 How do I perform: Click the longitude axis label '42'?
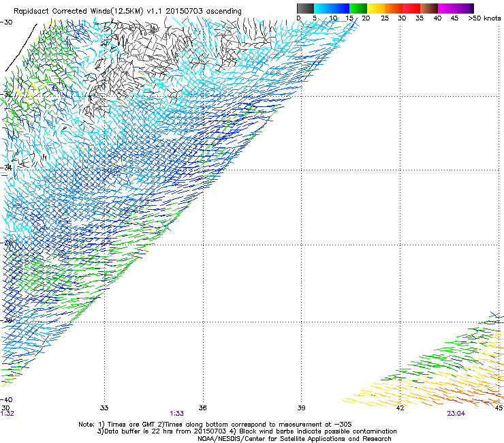click(400, 408)
